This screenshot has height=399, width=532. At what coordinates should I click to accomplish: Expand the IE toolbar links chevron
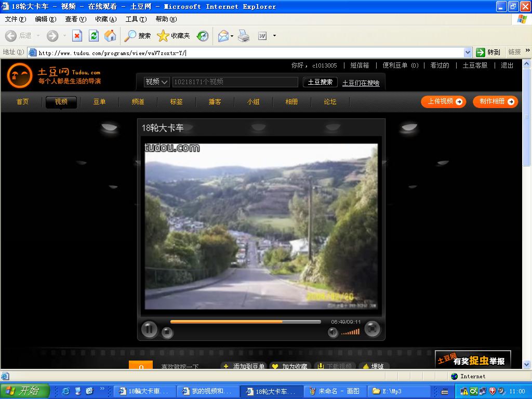pyautogui.click(x=527, y=50)
